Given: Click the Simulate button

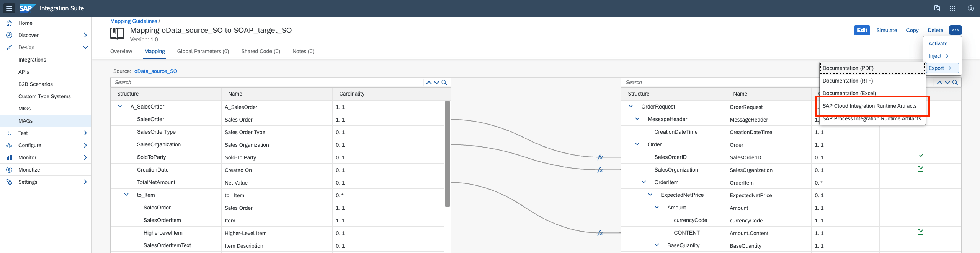Looking at the screenshot, I should coord(887,30).
